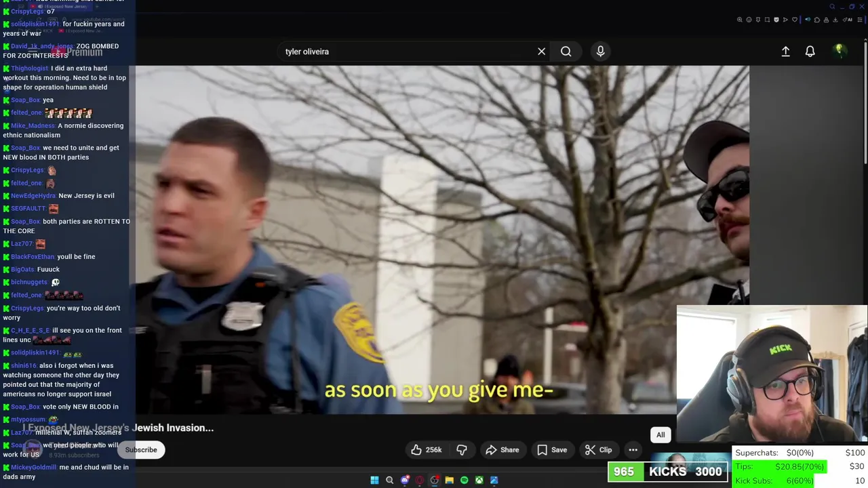Open OBS Studio from the taskbar
Viewport: 868px width, 488px height.
(435, 480)
